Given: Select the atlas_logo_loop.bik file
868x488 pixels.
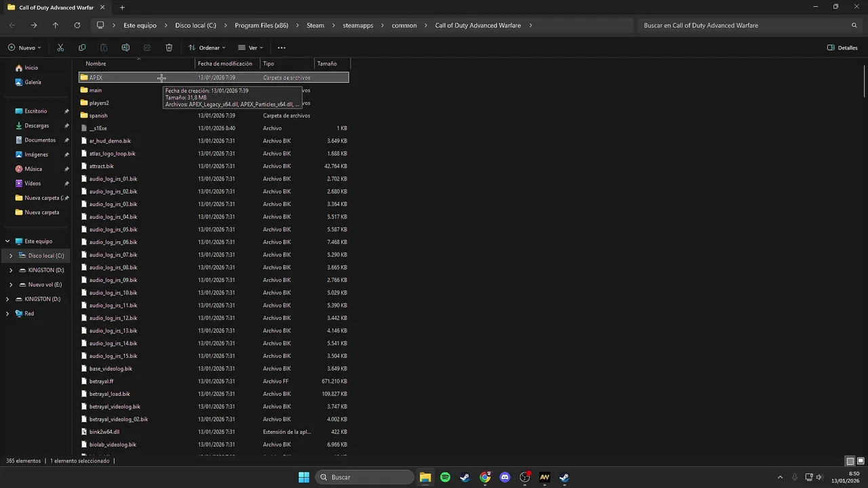Looking at the screenshot, I should 214,153.
